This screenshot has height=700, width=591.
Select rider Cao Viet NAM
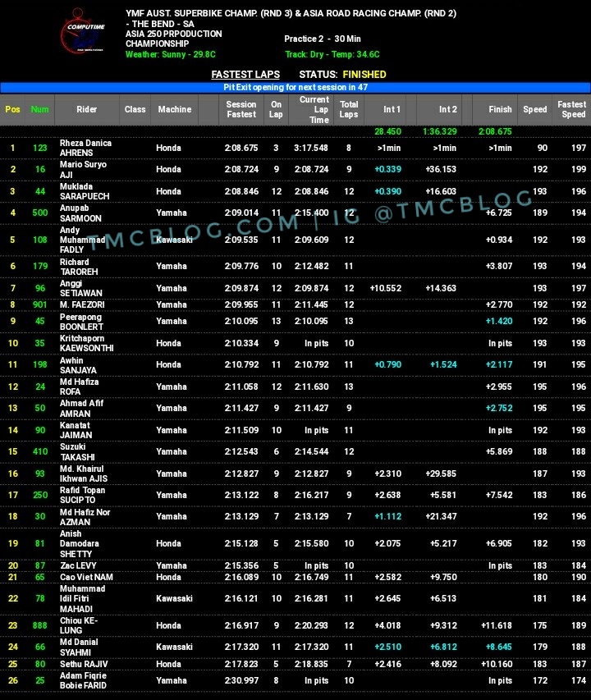(x=86, y=577)
